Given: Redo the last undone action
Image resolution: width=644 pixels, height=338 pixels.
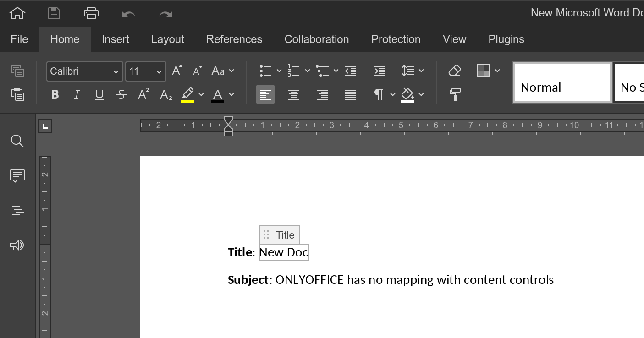Looking at the screenshot, I should [x=165, y=14].
